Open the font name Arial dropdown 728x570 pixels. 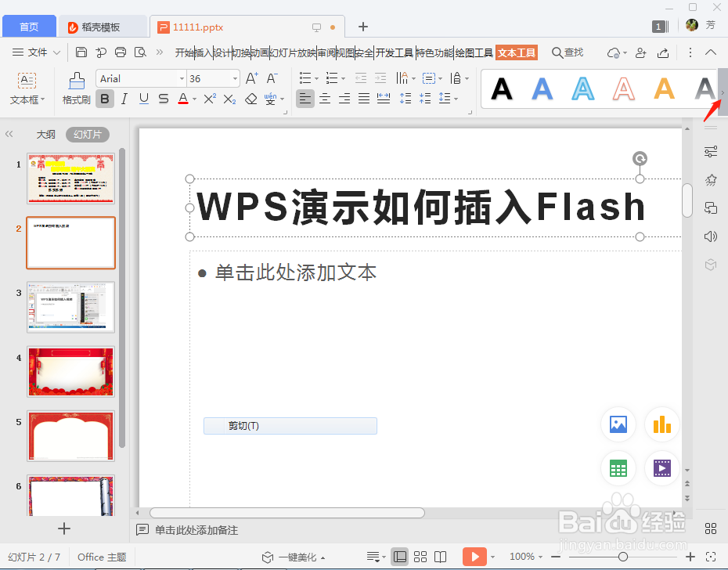[x=182, y=79]
